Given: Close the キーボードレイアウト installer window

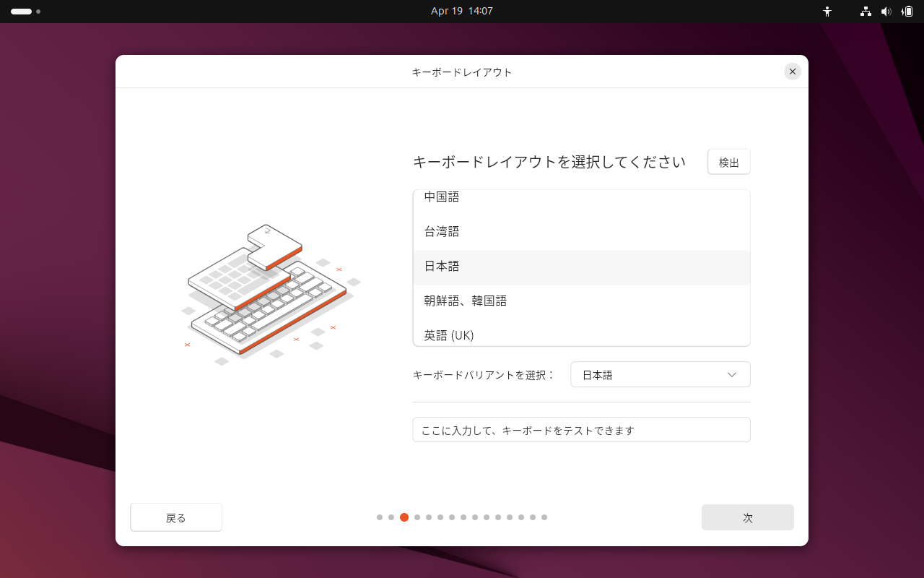Looking at the screenshot, I should pyautogui.click(x=793, y=72).
